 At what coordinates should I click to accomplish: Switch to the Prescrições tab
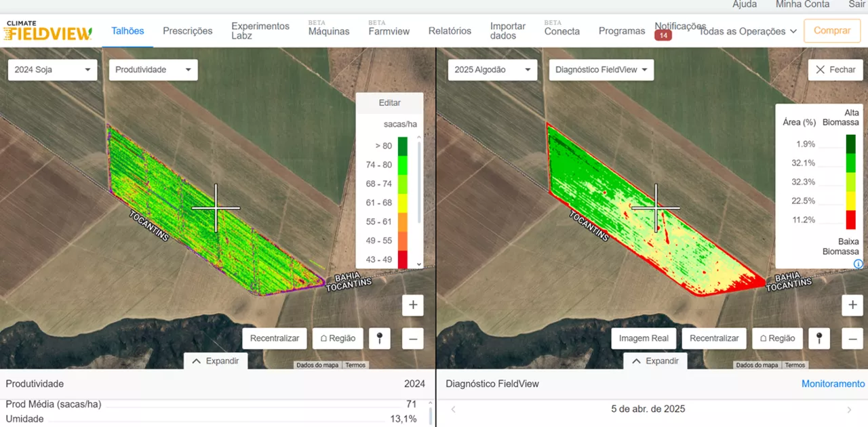point(187,31)
